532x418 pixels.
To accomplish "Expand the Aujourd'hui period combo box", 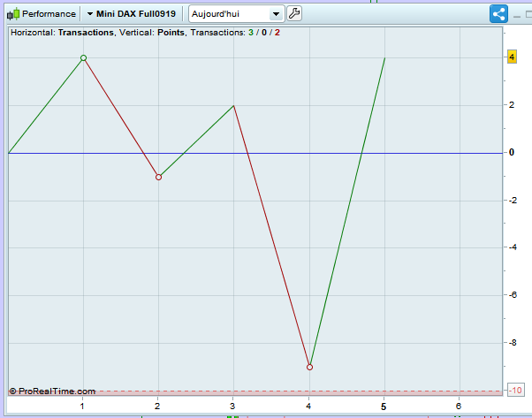I will (x=237, y=14).
